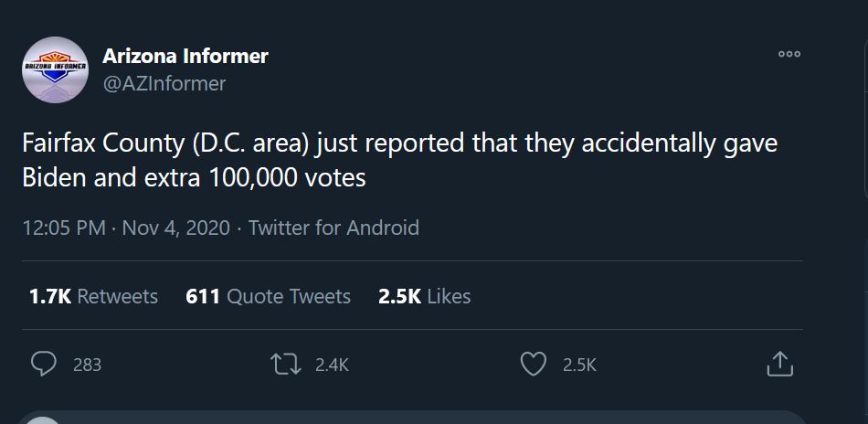Click the 2.4K retweet count
Image resolution: width=868 pixels, height=424 pixels.
(x=332, y=365)
